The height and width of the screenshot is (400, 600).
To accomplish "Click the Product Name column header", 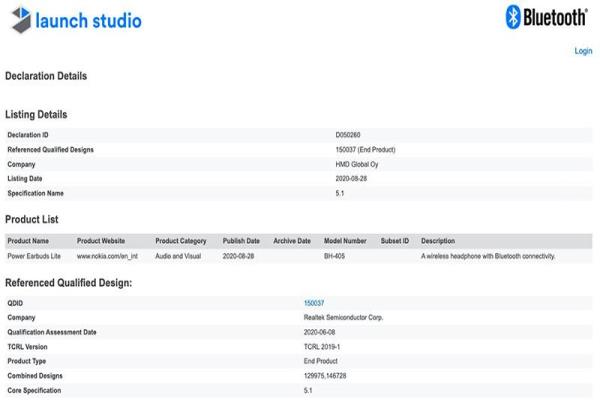I will click(x=27, y=241).
